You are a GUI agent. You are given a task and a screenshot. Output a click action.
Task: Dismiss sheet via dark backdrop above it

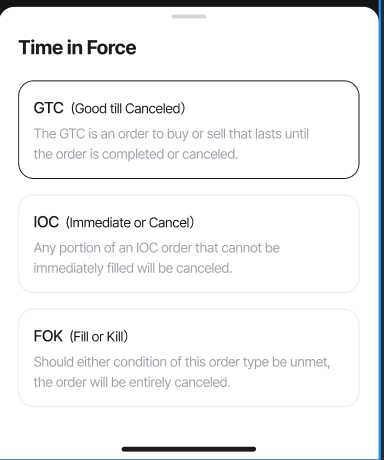click(189, 3)
